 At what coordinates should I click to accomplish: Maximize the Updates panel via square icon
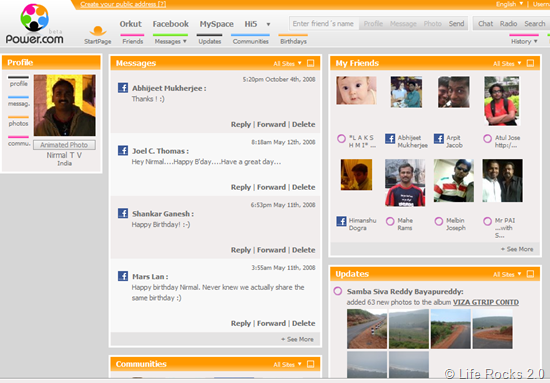530,274
